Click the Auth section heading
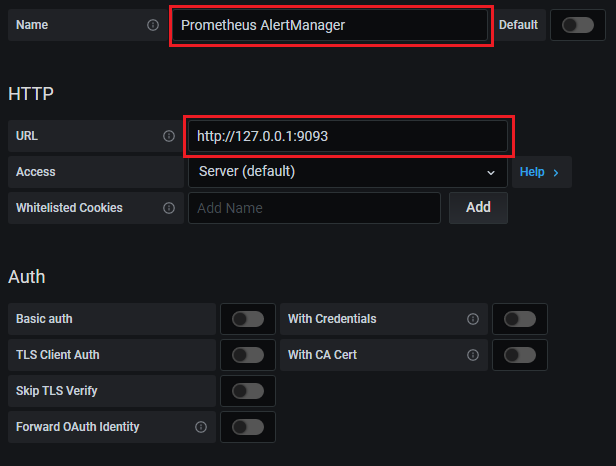616x466 pixels. point(27,277)
